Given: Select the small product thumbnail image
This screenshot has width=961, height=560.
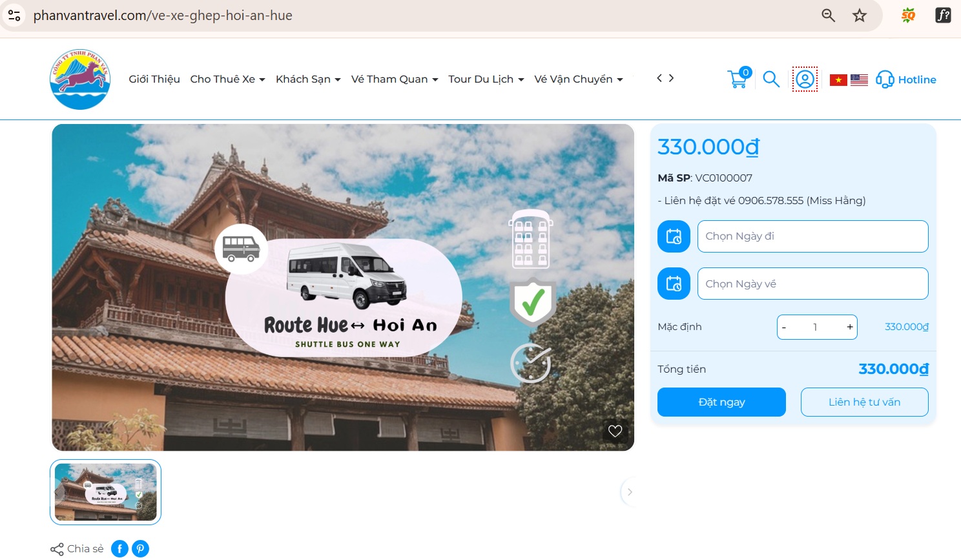Looking at the screenshot, I should coord(105,492).
